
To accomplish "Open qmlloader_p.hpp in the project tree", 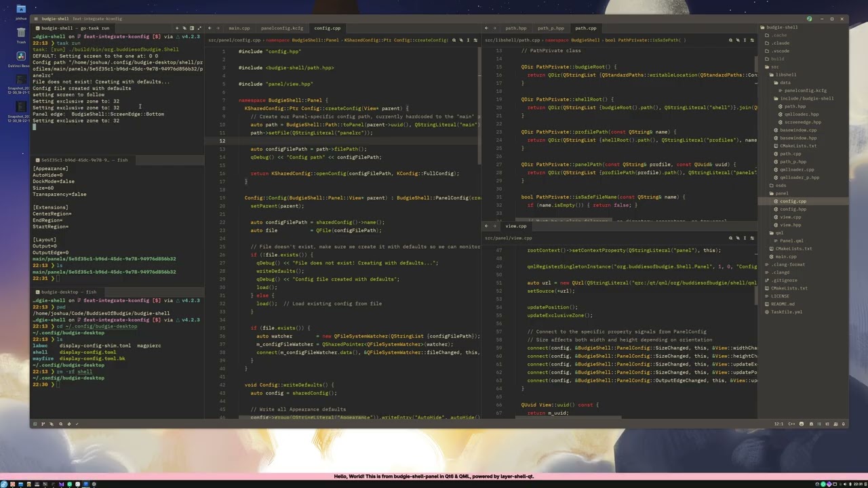I will pyautogui.click(x=795, y=178).
